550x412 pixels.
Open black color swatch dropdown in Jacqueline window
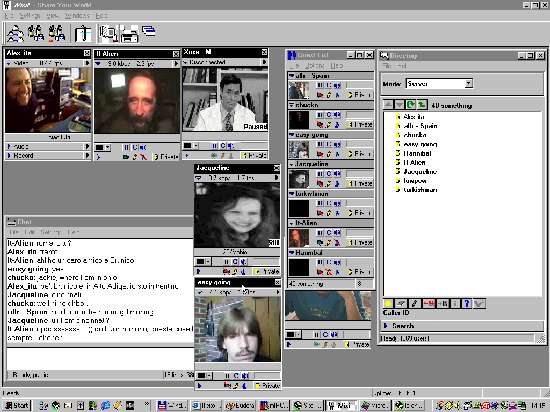[x=203, y=262]
